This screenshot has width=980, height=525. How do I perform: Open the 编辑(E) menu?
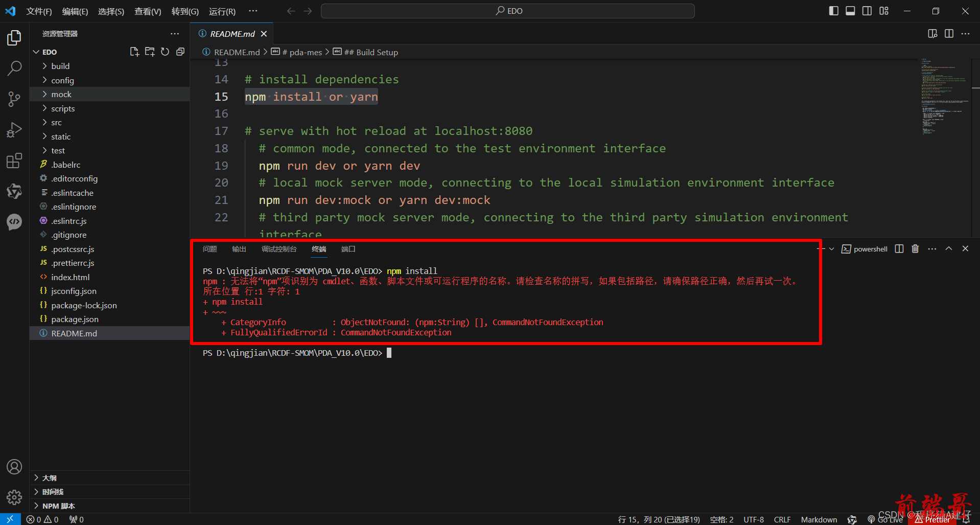[x=75, y=11]
